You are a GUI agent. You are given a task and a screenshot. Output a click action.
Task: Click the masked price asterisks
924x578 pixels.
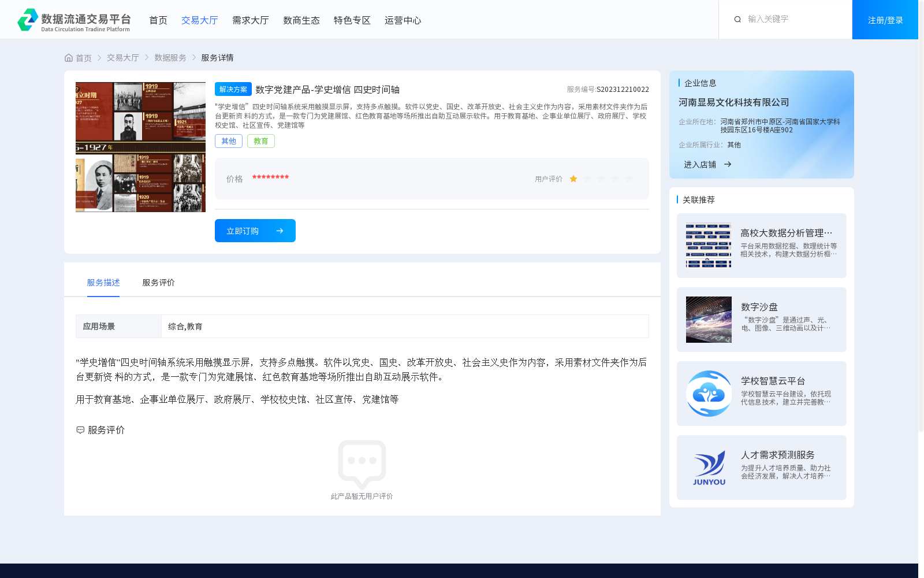(x=270, y=177)
